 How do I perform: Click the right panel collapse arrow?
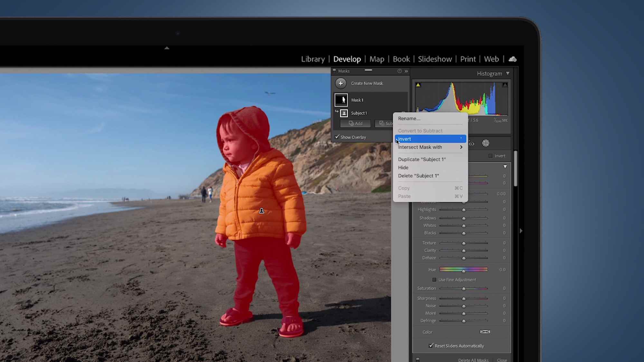click(521, 230)
